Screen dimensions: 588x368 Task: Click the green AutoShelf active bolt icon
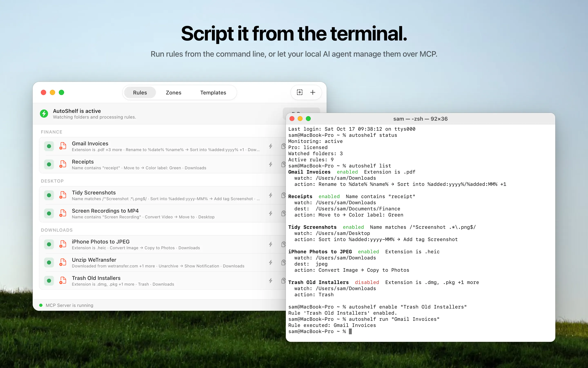tap(44, 113)
